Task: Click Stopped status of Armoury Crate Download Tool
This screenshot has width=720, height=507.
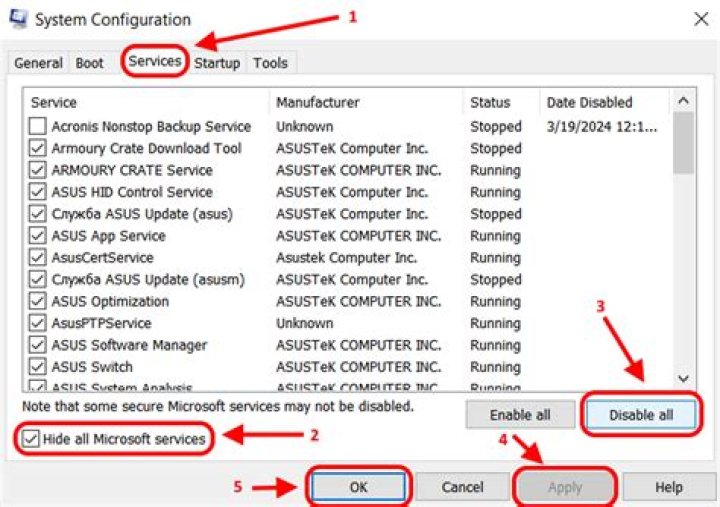Action: point(495,148)
